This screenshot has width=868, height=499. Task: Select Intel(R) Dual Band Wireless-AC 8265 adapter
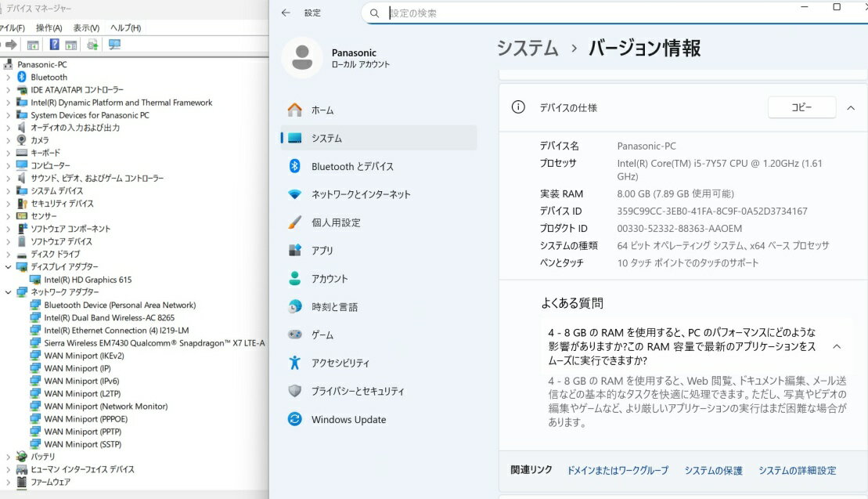(x=109, y=318)
